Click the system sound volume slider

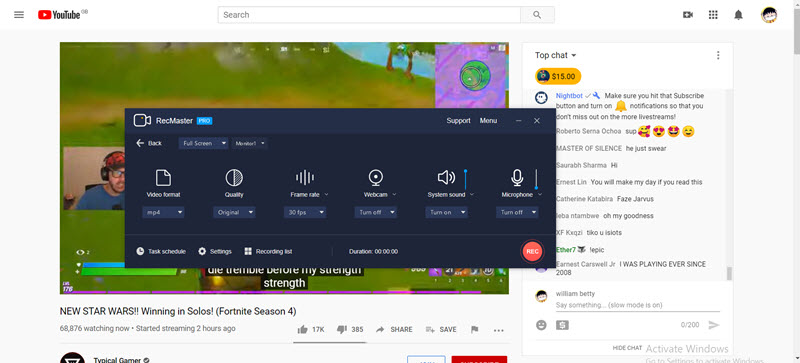465,179
